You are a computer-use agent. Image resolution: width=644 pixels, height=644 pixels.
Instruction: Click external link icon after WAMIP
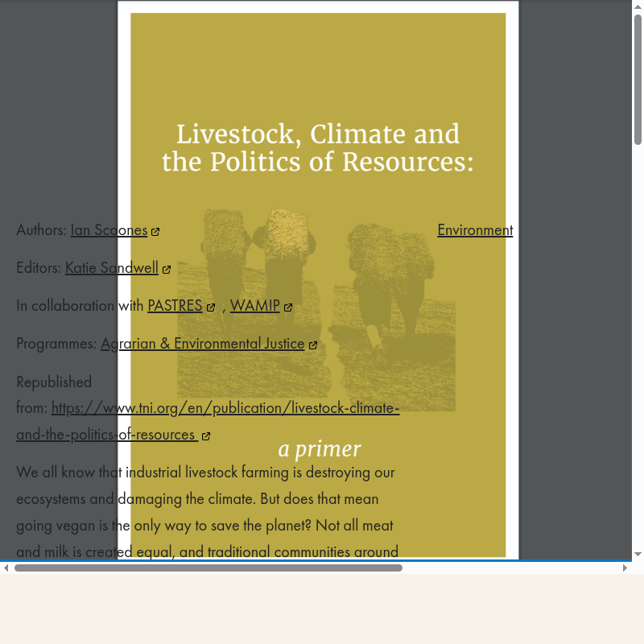[288, 308]
